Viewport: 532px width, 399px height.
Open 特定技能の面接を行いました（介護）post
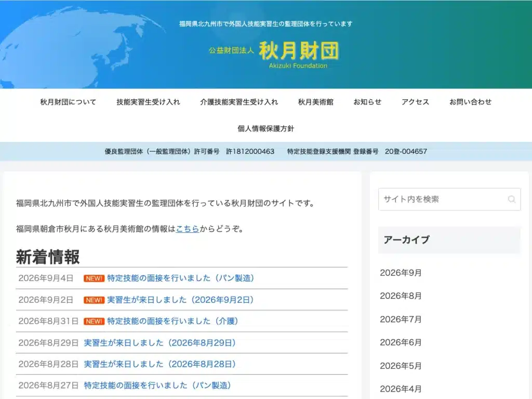click(172, 321)
